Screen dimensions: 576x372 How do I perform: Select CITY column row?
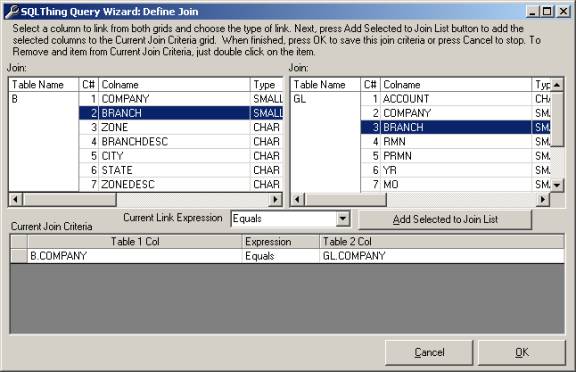tap(181, 156)
